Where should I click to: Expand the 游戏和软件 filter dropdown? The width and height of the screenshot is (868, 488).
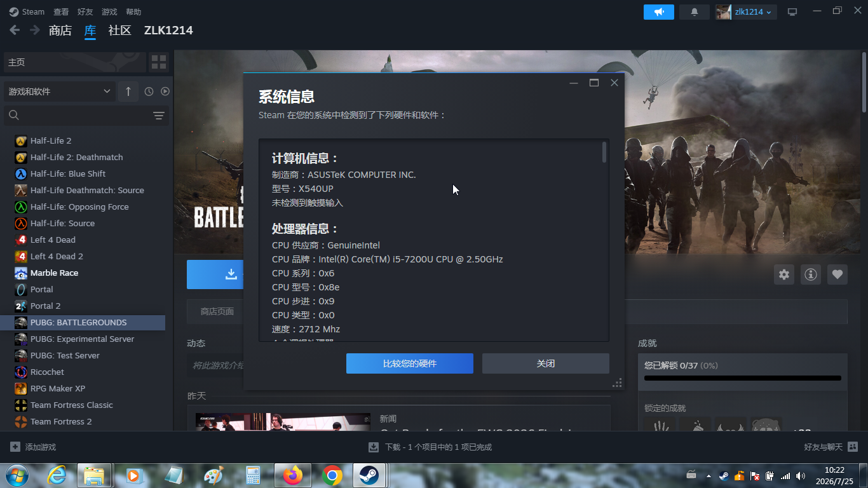coord(60,91)
